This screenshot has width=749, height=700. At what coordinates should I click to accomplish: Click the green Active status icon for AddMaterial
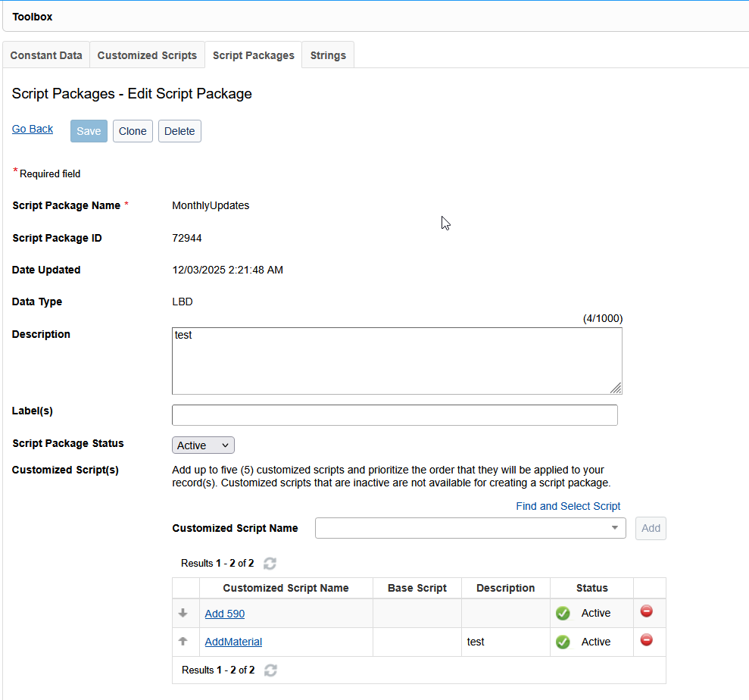click(x=563, y=642)
